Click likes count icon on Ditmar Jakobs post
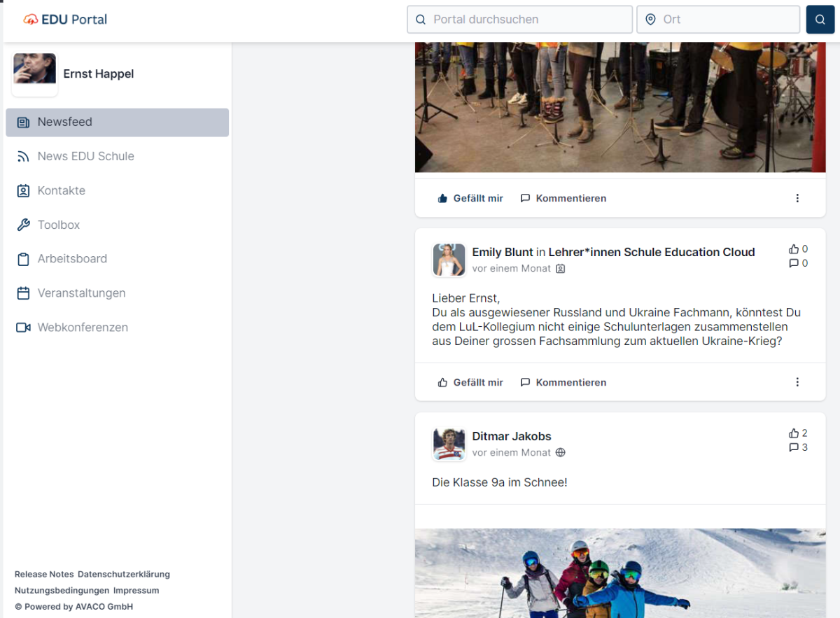This screenshot has height=618, width=840. 794,433
